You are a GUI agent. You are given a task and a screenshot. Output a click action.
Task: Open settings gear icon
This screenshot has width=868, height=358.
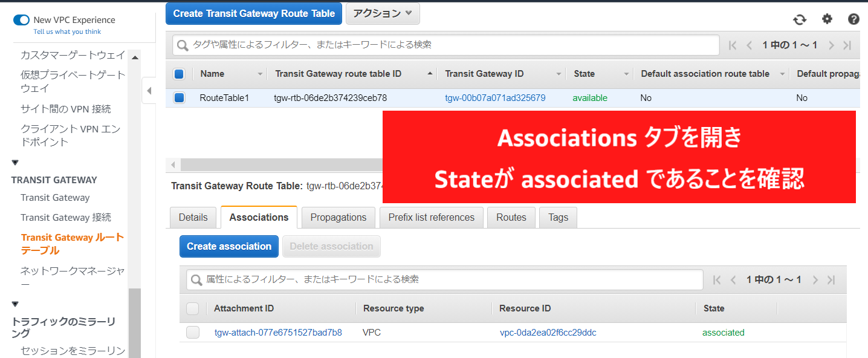(827, 19)
